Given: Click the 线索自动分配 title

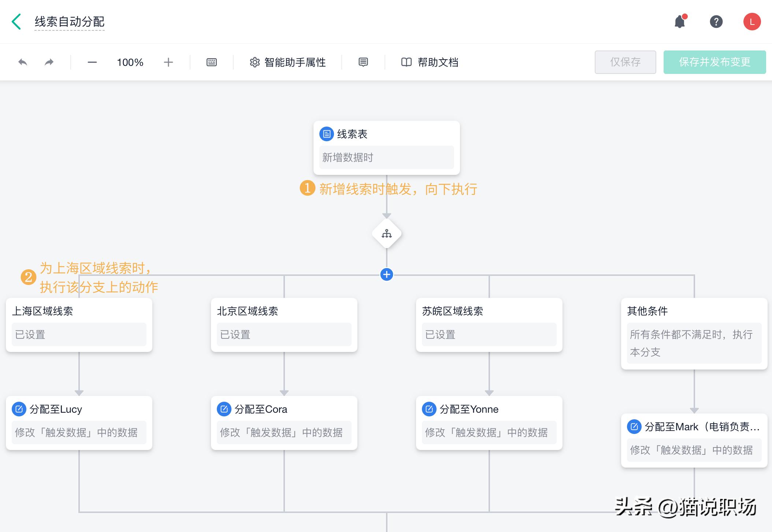Looking at the screenshot, I should (69, 22).
